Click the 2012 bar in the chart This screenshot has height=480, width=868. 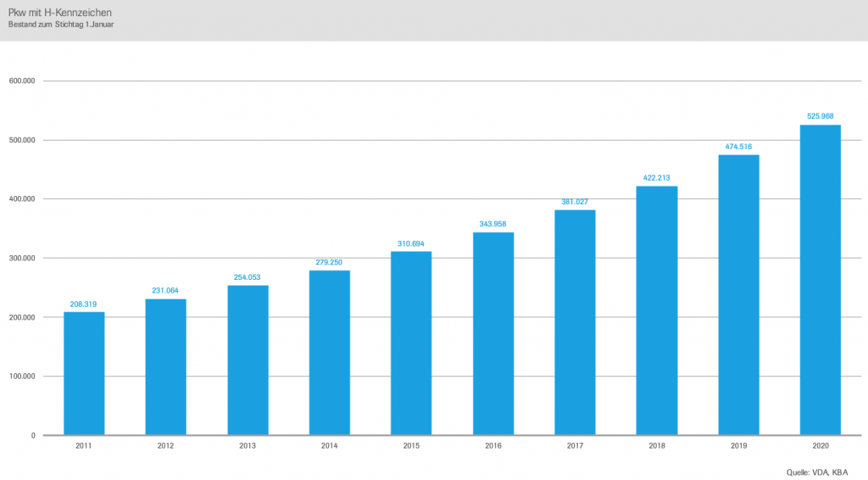[x=165, y=367]
